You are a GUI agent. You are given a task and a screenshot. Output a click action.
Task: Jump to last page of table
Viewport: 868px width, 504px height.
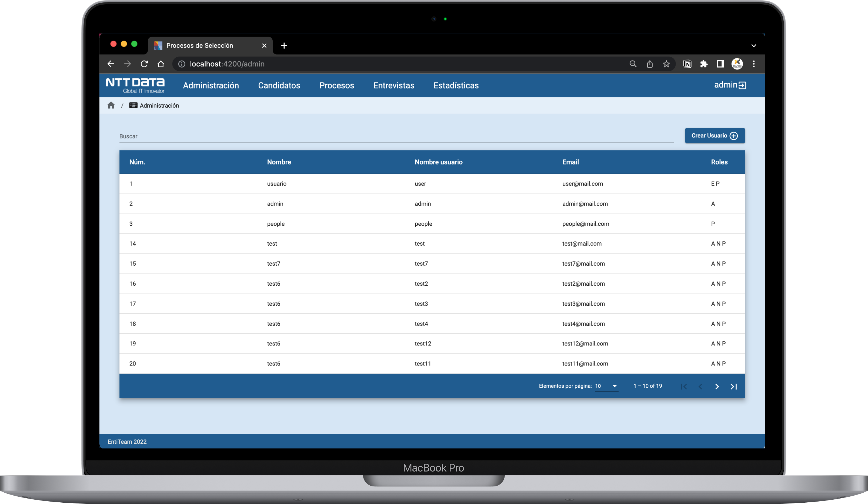coord(733,386)
